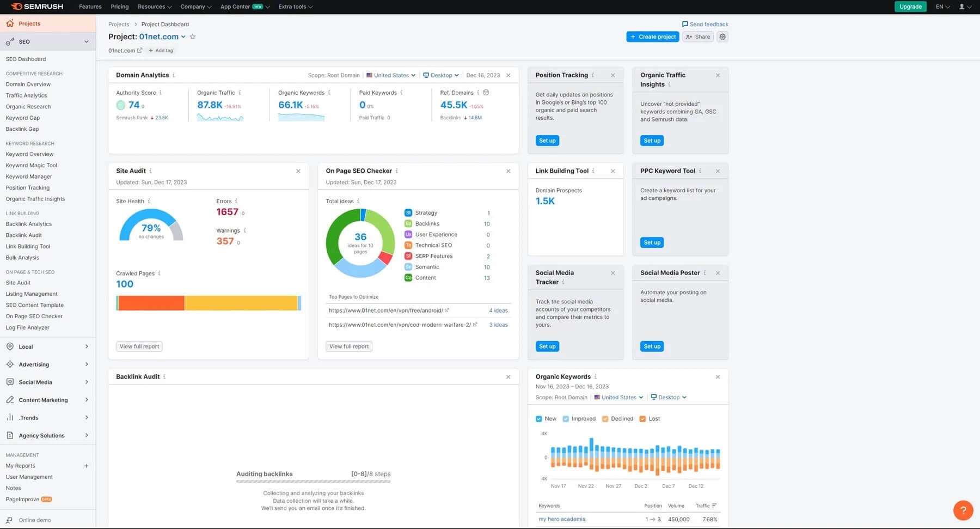Close the On Page SEO Checker widget

pos(509,171)
